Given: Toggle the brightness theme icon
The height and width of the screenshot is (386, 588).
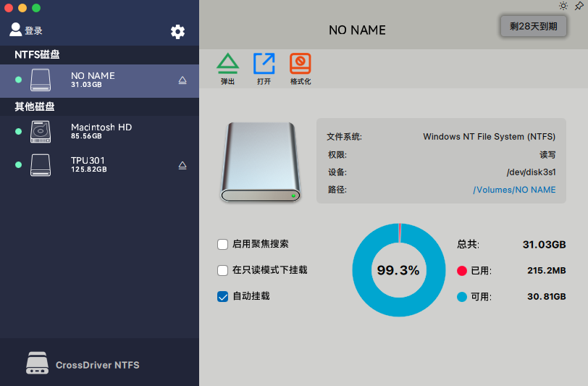Looking at the screenshot, I should pos(563,6).
